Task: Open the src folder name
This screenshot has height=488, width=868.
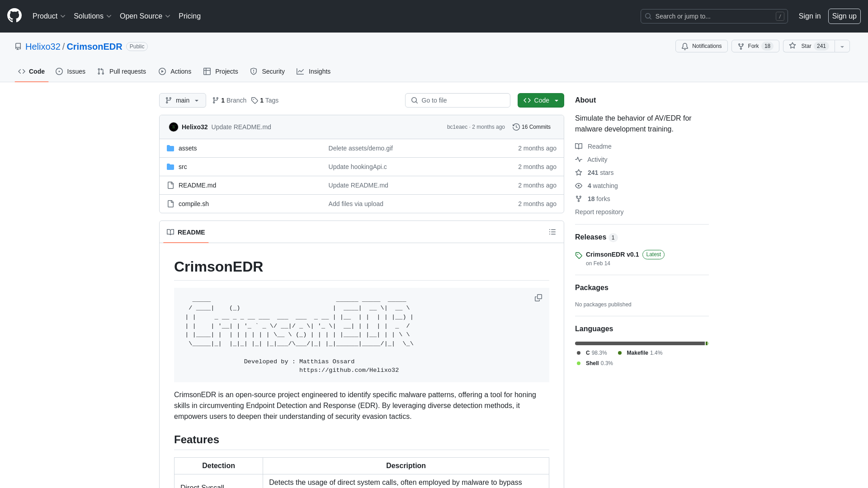Action: [x=183, y=167]
